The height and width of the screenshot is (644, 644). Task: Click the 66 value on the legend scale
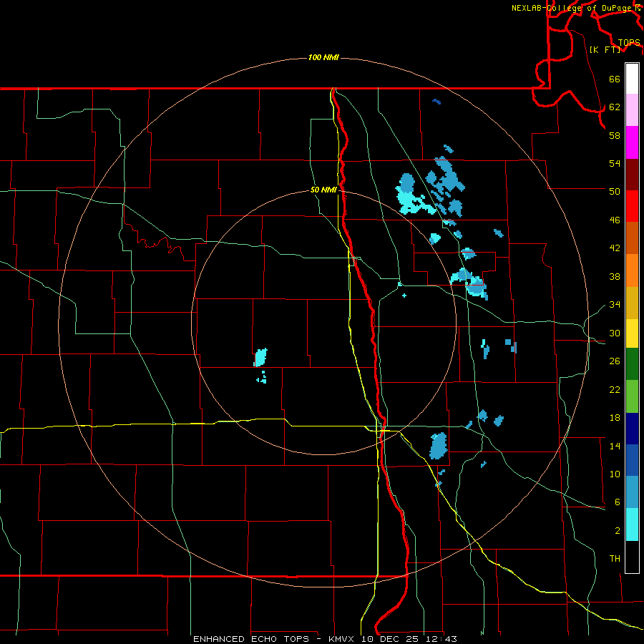click(615, 79)
